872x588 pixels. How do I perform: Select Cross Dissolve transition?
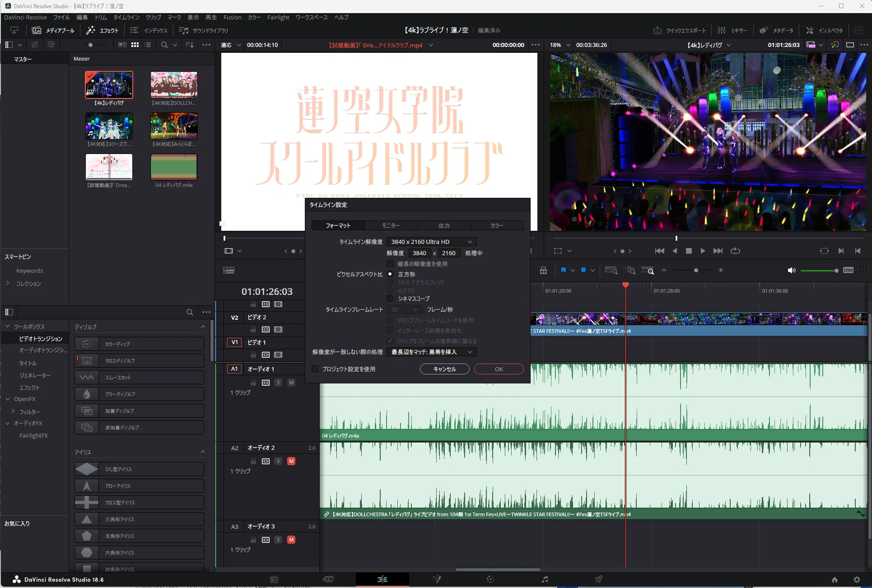point(139,360)
